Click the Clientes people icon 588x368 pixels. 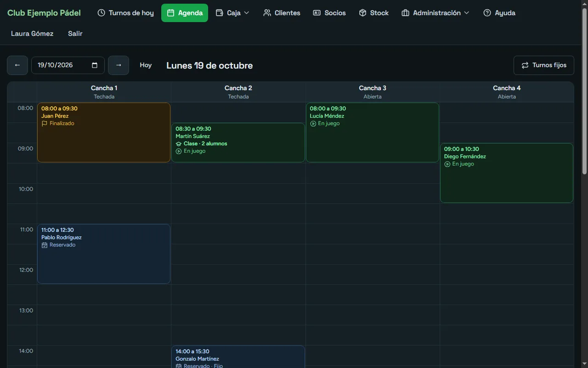267,13
